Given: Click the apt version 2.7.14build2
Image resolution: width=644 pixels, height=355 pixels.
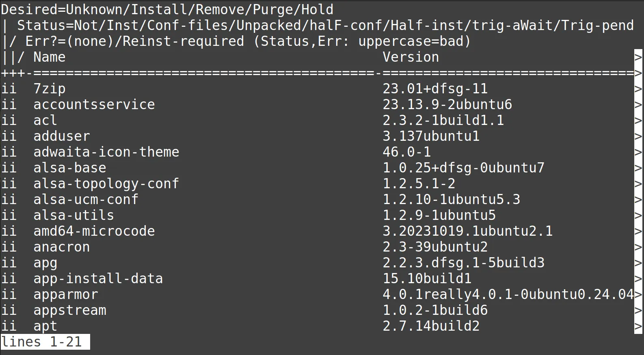Looking at the screenshot, I should pyautogui.click(x=431, y=326).
